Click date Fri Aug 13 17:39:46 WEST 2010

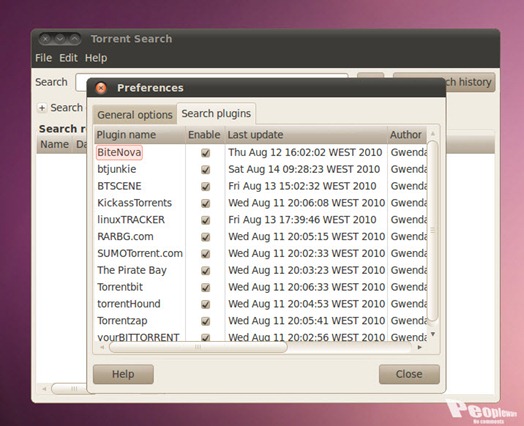[302, 220]
